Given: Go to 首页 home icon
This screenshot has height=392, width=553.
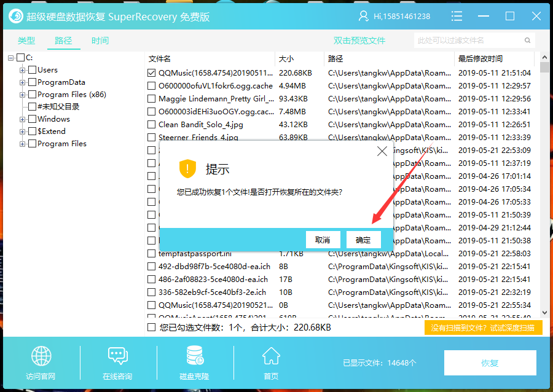Looking at the screenshot, I should [271, 356].
